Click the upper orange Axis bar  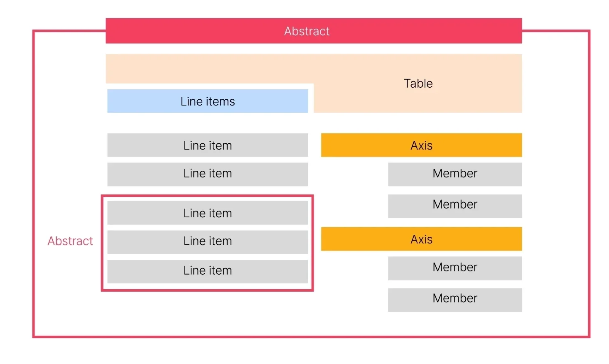[421, 145]
